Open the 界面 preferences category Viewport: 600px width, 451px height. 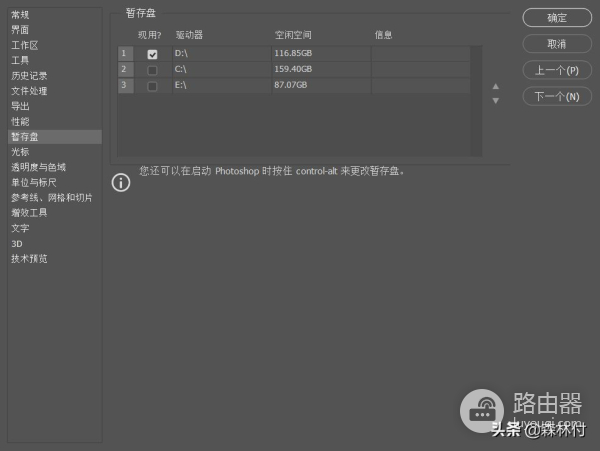point(55,30)
